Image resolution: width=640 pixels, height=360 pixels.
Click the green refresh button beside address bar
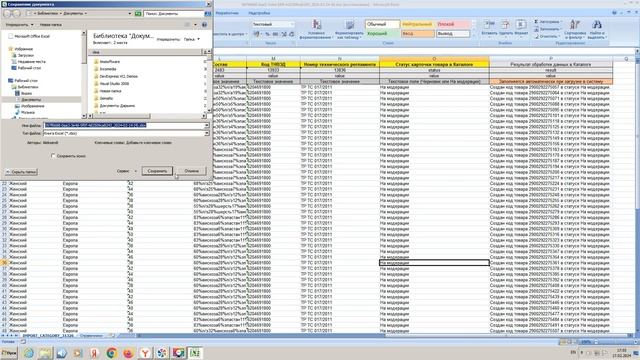pos(138,13)
